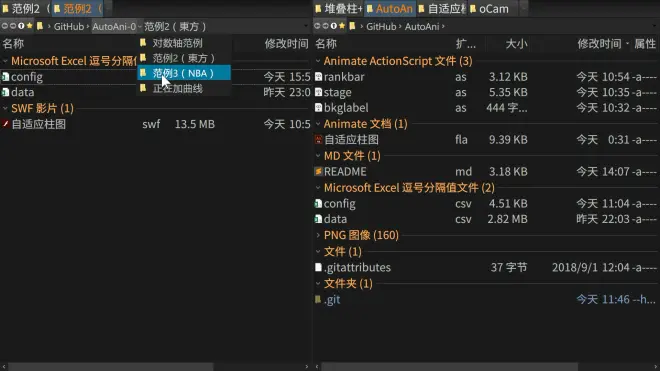Collapse the MD 文件 group
The image size is (660, 371).
[318, 156]
